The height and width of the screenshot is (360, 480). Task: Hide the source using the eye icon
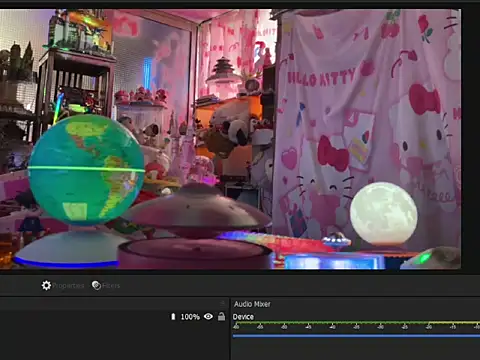[208, 316]
